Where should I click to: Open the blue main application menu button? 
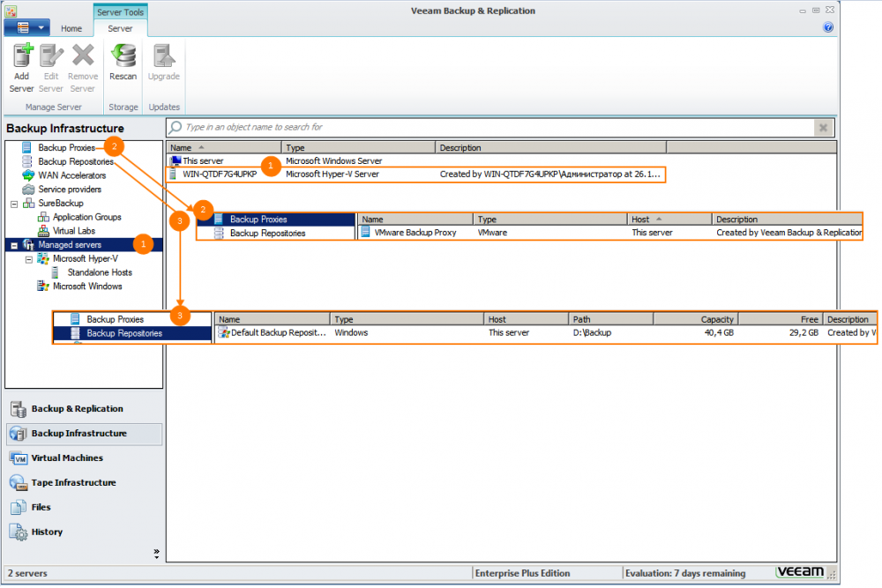pos(27,27)
